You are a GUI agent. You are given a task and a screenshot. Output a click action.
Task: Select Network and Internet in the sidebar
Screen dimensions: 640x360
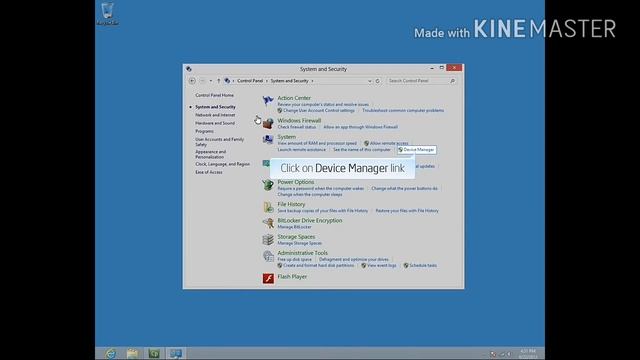click(x=215, y=115)
